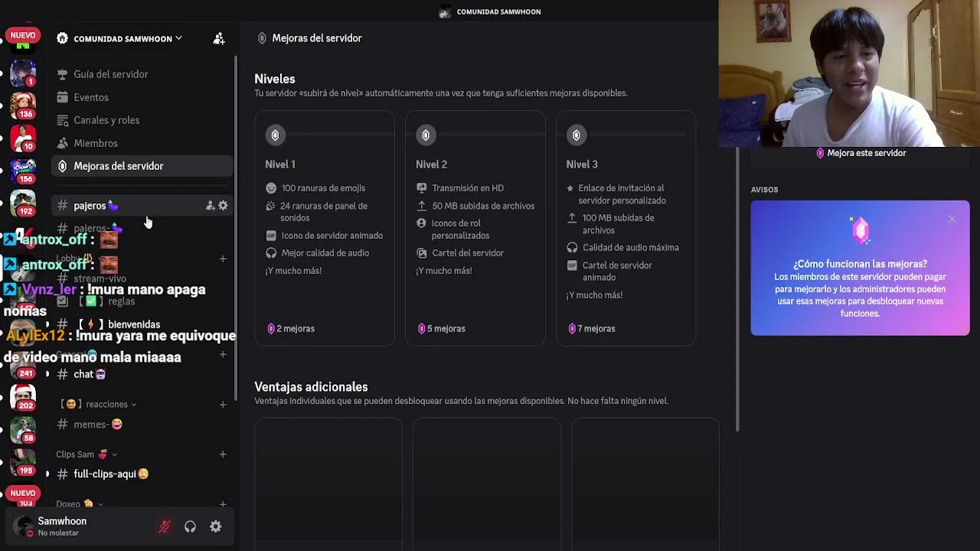Open the server with the 241 notification badge

(x=23, y=365)
